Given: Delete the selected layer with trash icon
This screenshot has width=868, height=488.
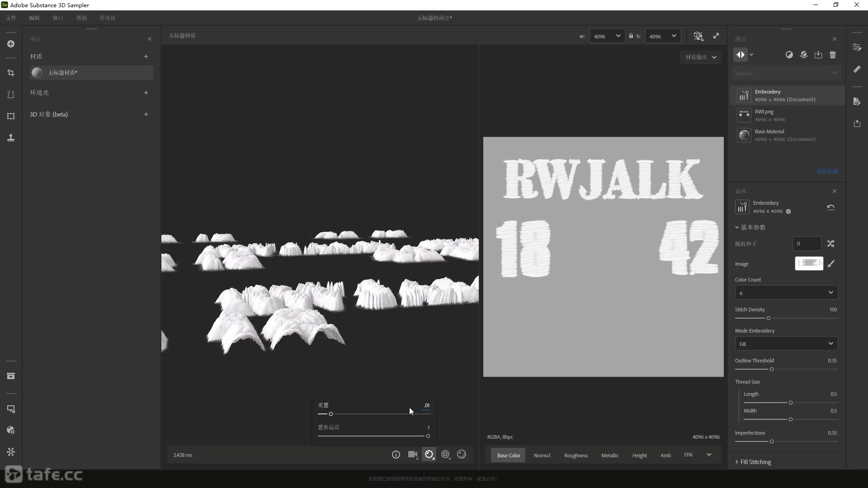Looking at the screenshot, I should tap(833, 55).
